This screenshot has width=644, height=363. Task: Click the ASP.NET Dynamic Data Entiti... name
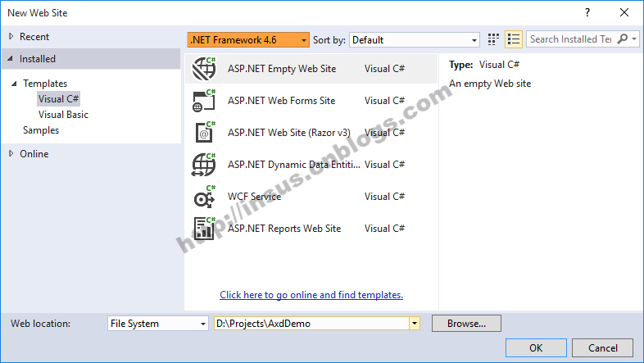pyautogui.click(x=294, y=164)
